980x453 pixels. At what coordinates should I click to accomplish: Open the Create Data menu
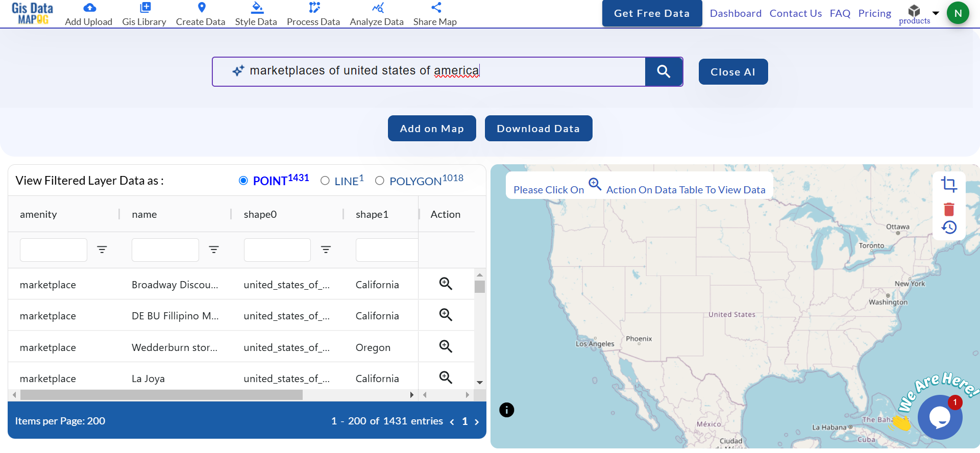201,14
